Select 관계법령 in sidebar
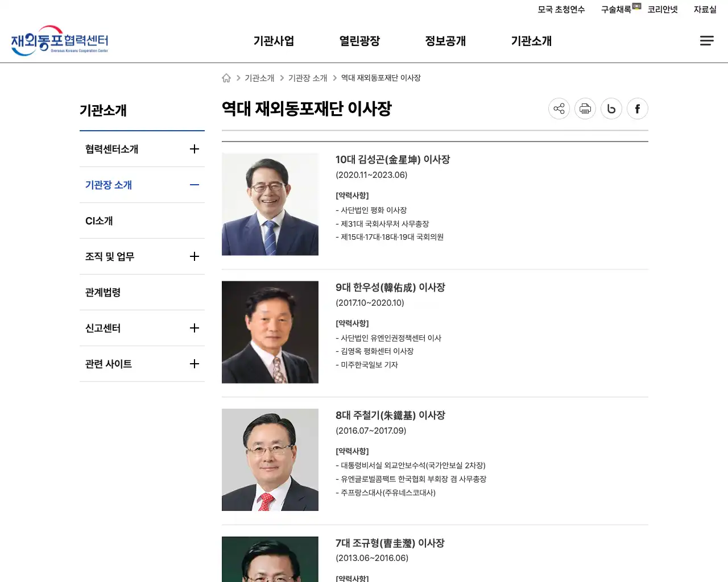This screenshot has height=582, width=728. (103, 292)
